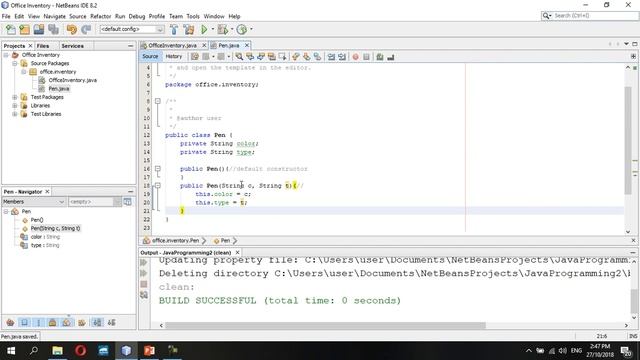The height and width of the screenshot is (360, 640).
Task: Click the Uncomment icon in editor toolbar
Action: [391, 57]
